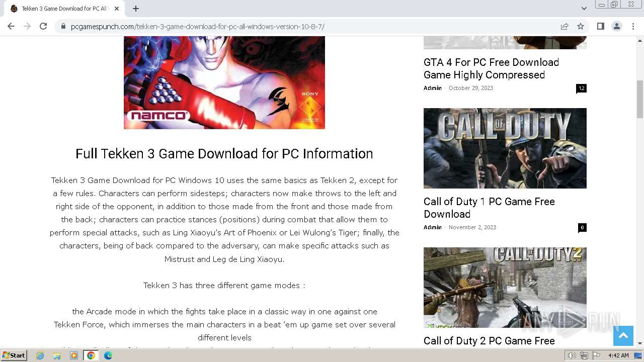Open Windows Media Player from taskbar
Image resolution: width=644 pixels, height=362 pixels.
coord(74,355)
